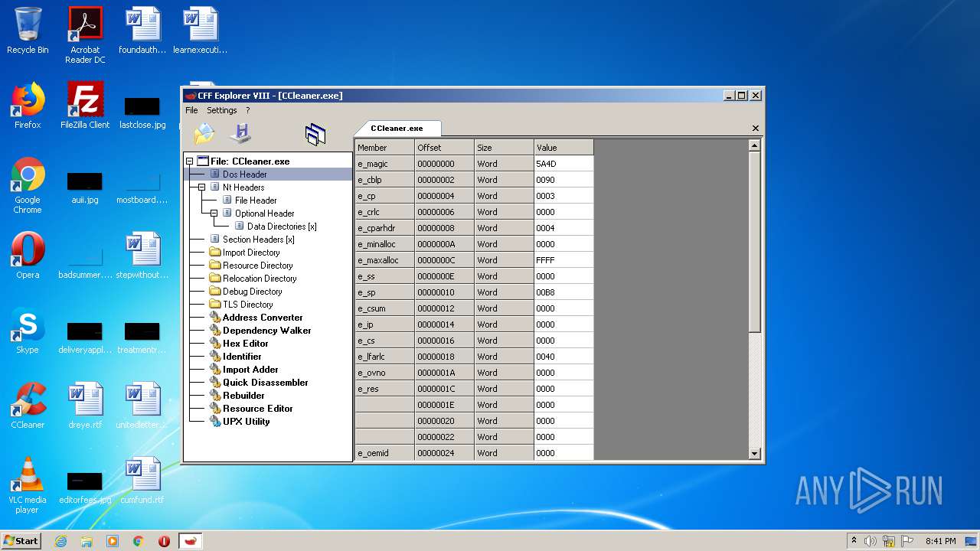The image size is (980, 551).
Task: Save file with the floppy disk icon
Action: (240, 134)
